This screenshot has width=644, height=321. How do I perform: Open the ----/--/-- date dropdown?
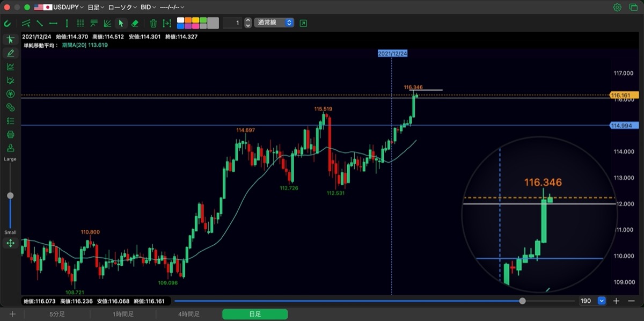point(172,8)
